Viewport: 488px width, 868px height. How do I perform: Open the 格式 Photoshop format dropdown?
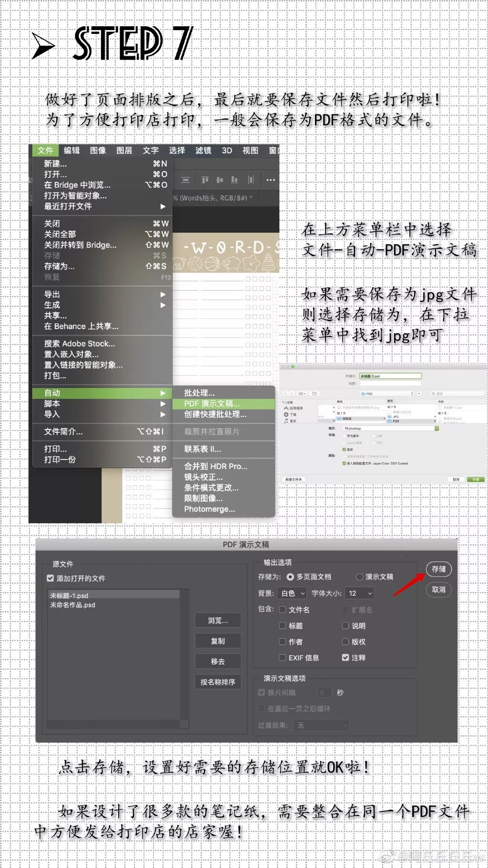[x=391, y=428]
